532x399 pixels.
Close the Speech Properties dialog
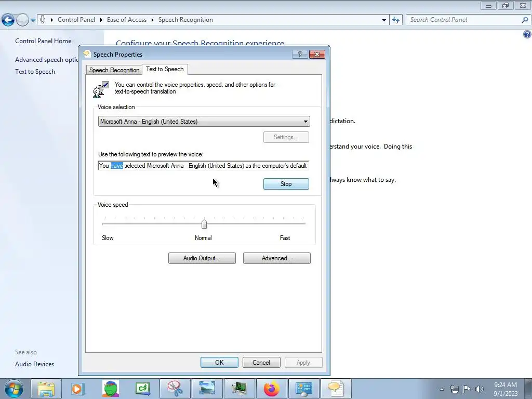[317, 54]
